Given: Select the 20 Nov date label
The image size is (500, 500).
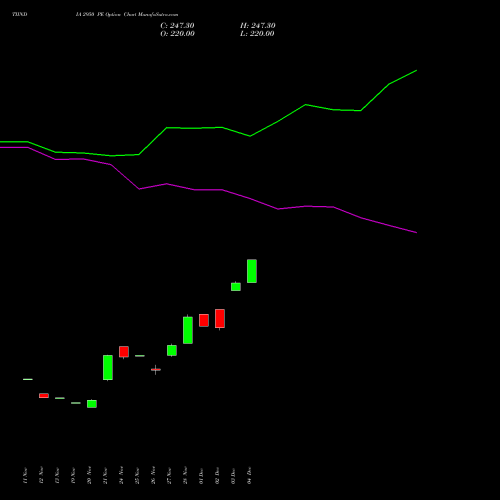Looking at the screenshot, I should (89, 475).
